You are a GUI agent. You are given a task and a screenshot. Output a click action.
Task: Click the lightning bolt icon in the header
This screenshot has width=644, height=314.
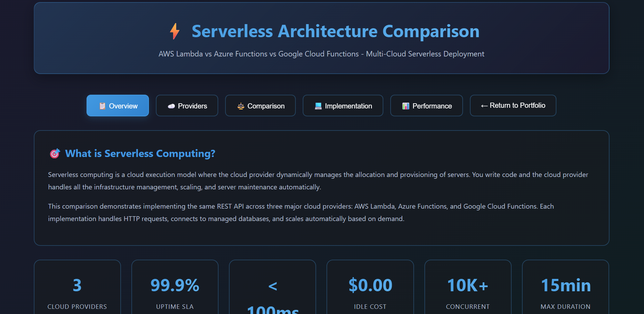click(174, 31)
